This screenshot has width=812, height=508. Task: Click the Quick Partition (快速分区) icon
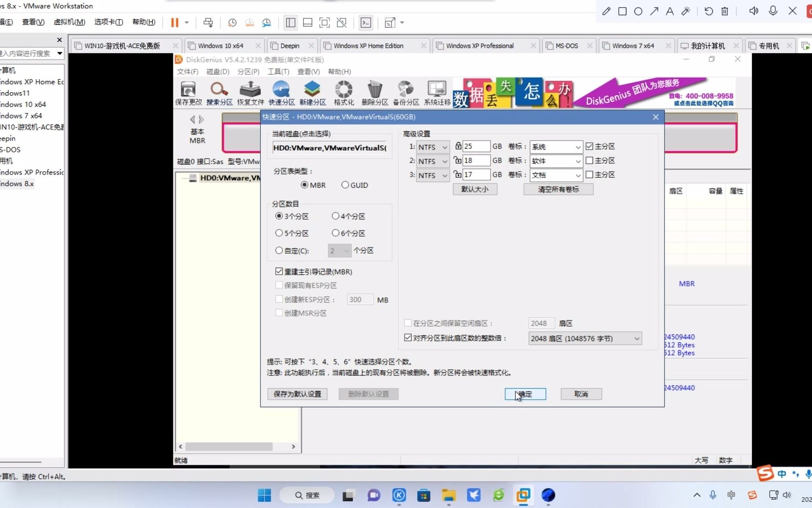point(281,93)
